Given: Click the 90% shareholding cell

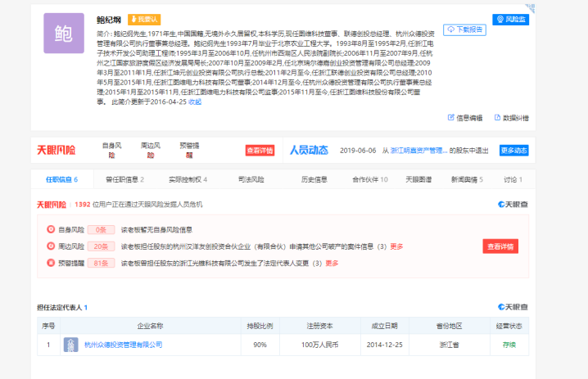Looking at the screenshot, I should (260, 345).
